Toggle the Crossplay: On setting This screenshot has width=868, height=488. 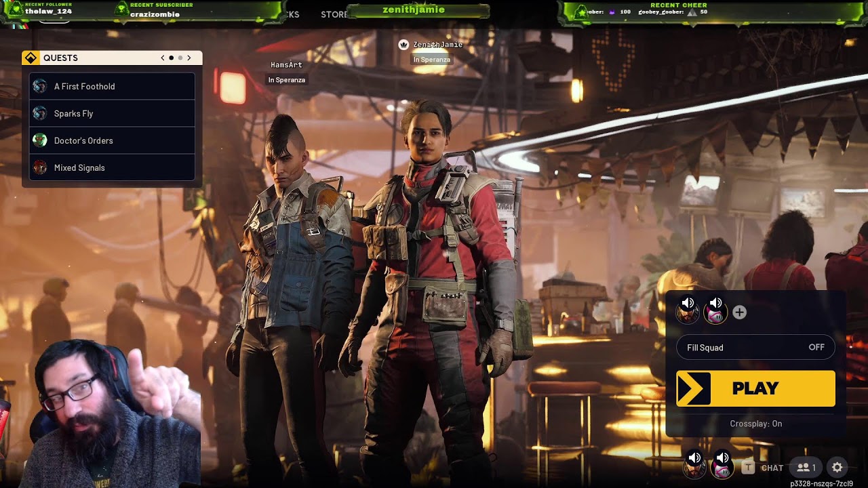pyautogui.click(x=755, y=424)
